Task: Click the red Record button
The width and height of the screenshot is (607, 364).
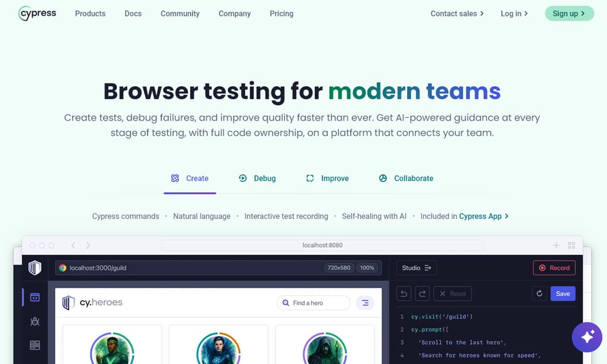Action: tap(554, 268)
